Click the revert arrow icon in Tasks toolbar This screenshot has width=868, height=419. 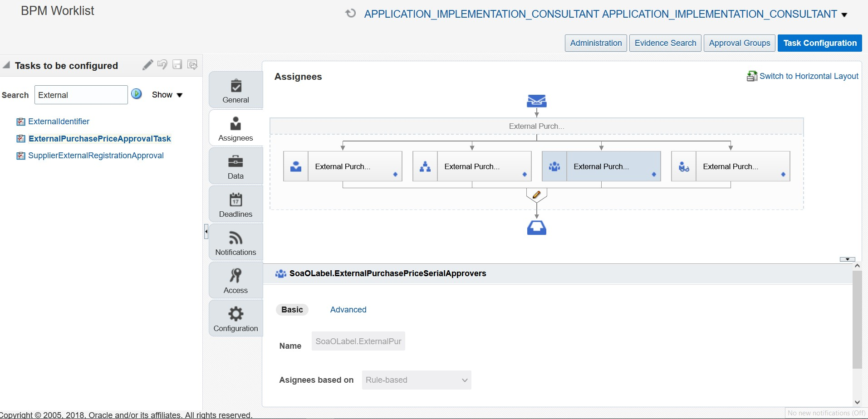[162, 65]
